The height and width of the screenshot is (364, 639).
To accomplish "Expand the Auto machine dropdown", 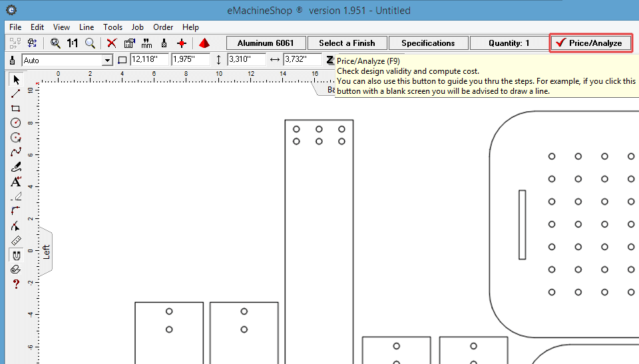I will [107, 60].
